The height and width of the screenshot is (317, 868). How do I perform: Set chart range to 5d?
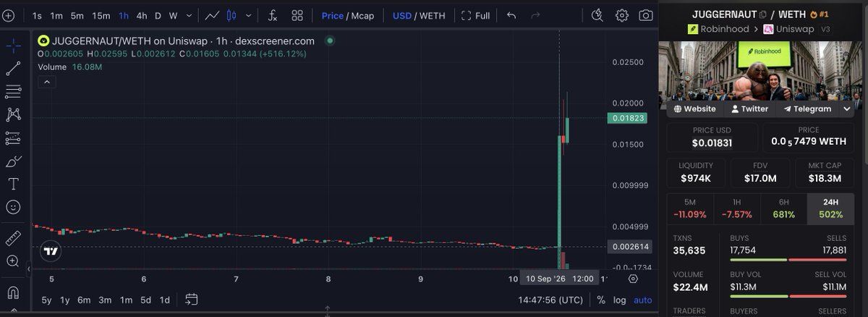pos(146,300)
